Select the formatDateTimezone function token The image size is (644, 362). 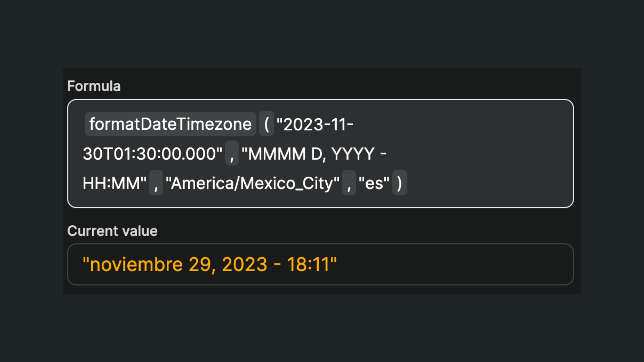(170, 124)
